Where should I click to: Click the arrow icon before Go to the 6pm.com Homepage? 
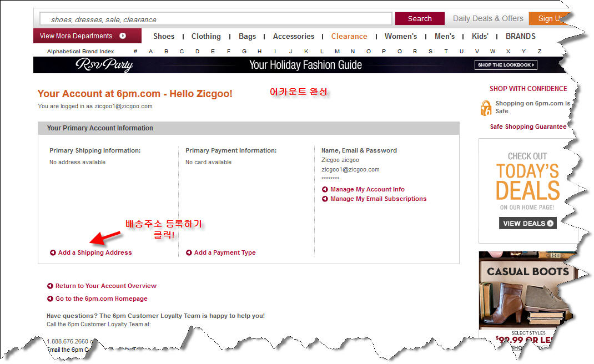(50, 299)
